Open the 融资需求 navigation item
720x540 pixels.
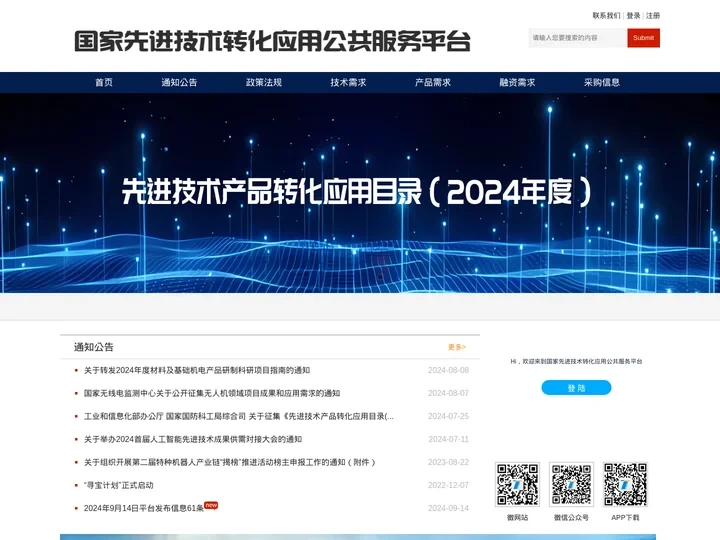click(x=517, y=82)
